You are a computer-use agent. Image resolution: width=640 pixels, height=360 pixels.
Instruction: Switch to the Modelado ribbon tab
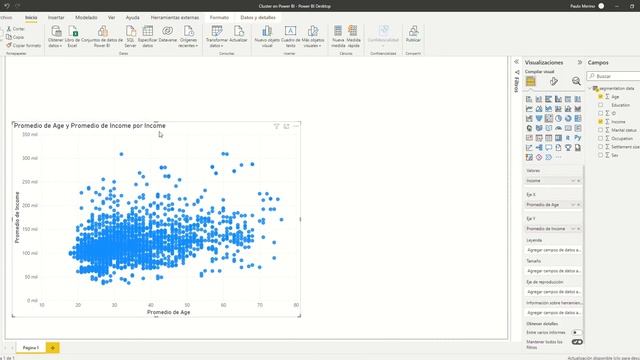tap(86, 18)
